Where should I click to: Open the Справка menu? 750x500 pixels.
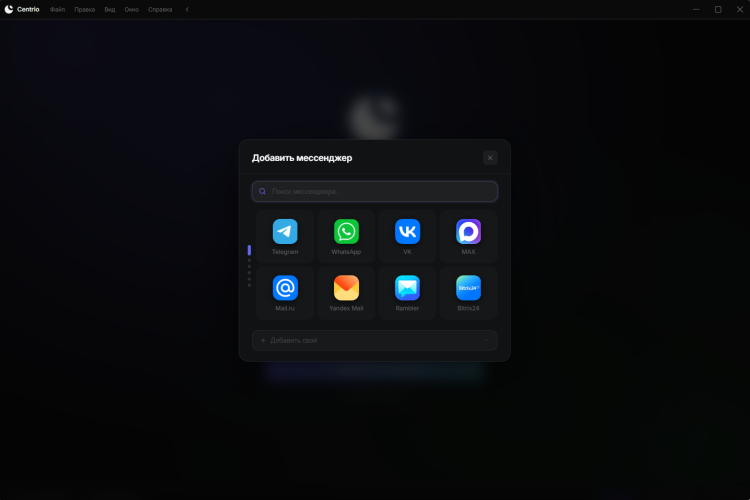pos(160,10)
